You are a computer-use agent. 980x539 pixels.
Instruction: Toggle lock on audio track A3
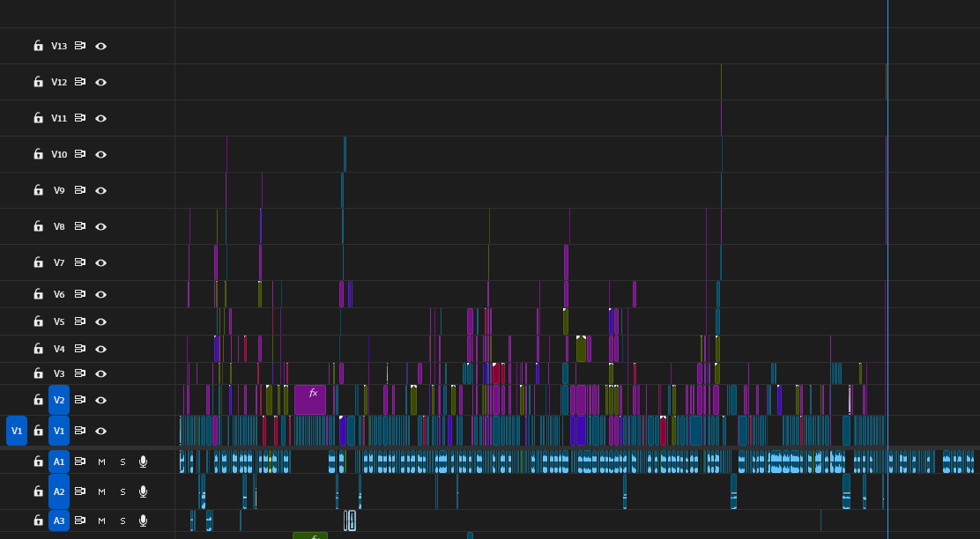coord(38,521)
